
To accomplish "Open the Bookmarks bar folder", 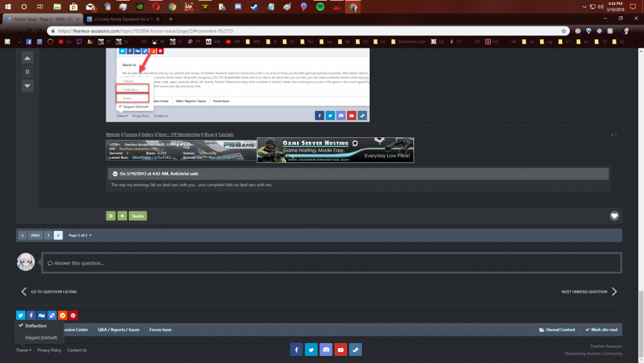I will point(409,41).
